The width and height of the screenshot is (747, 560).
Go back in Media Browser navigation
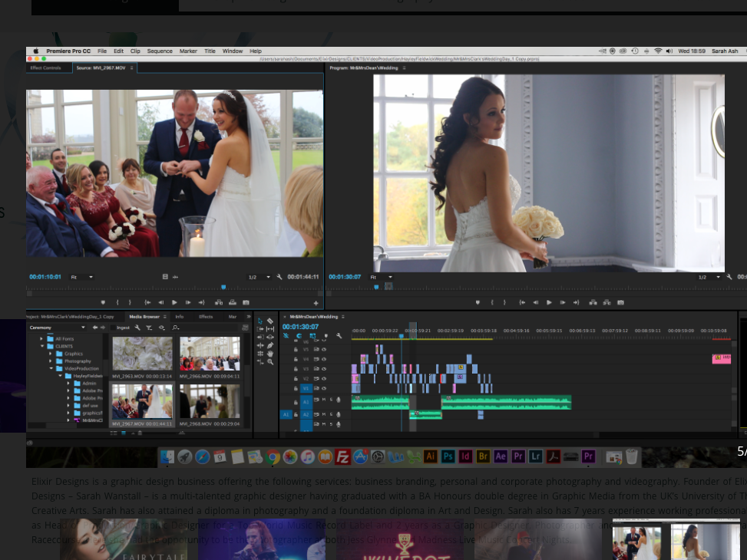coord(94,328)
